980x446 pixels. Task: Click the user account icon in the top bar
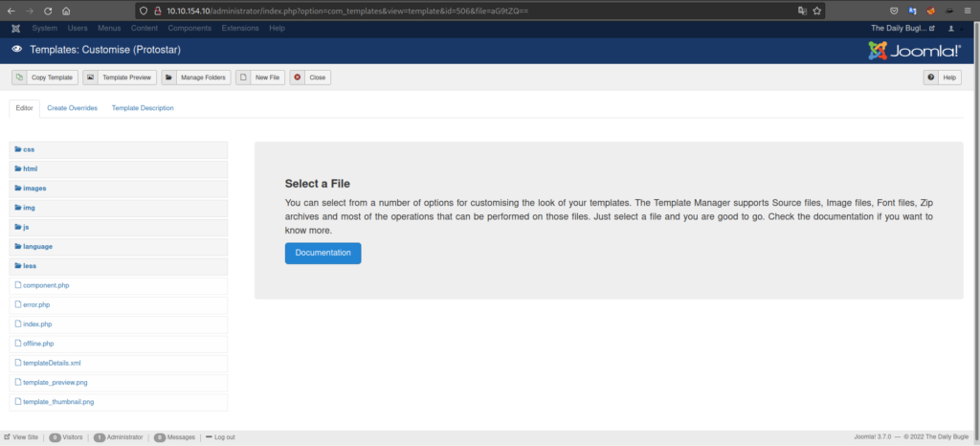pyautogui.click(x=950, y=29)
